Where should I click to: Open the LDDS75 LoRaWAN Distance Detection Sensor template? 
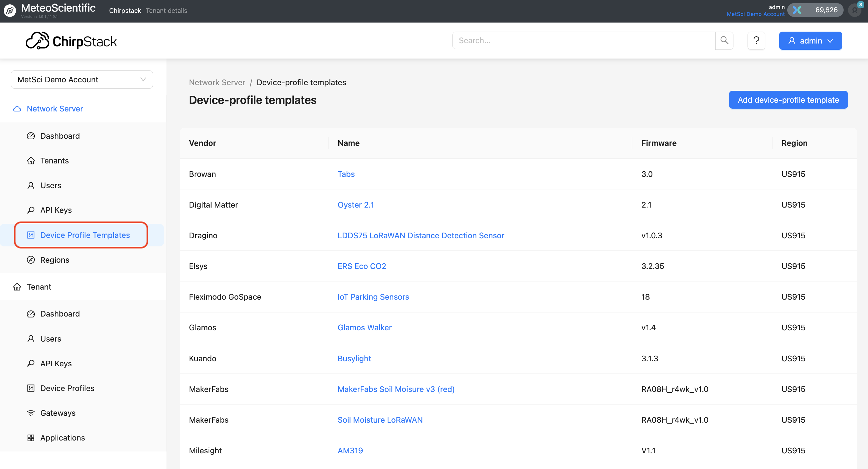(x=421, y=235)
